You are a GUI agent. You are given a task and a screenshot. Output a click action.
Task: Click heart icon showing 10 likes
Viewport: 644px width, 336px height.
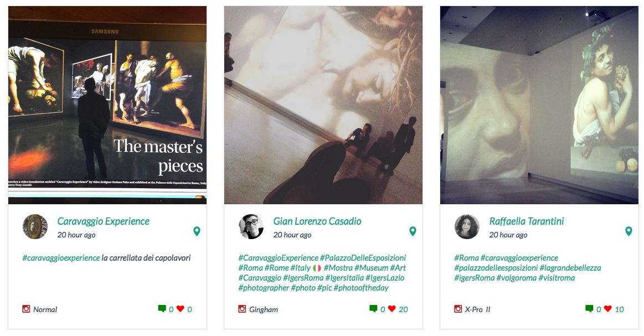pyautogui.click(x=608, y=308)
